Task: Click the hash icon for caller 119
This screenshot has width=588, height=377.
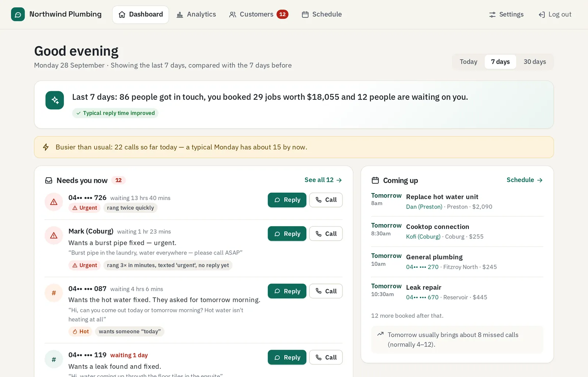Action: [x=54, y=359]
